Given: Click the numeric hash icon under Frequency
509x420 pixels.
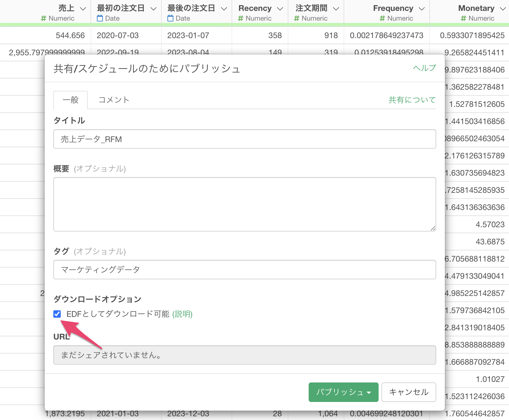Looking at the screenshot, I should click(x=382, y=18).
